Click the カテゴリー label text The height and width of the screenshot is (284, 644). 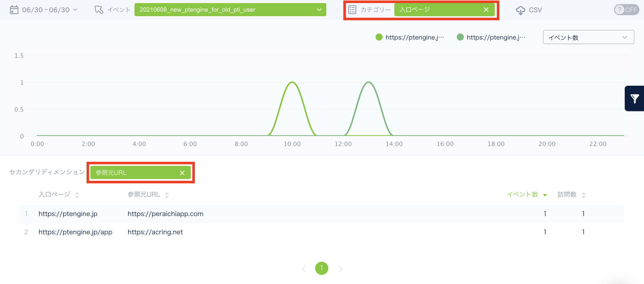(x=376, y=10)
